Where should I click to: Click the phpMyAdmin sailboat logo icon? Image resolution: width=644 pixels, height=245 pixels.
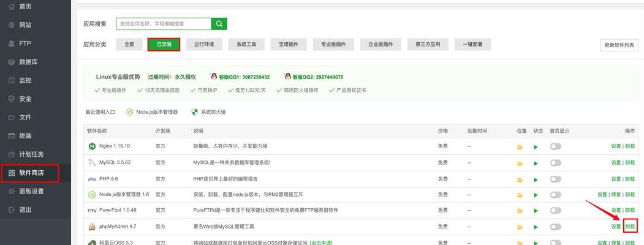point(92,227)
